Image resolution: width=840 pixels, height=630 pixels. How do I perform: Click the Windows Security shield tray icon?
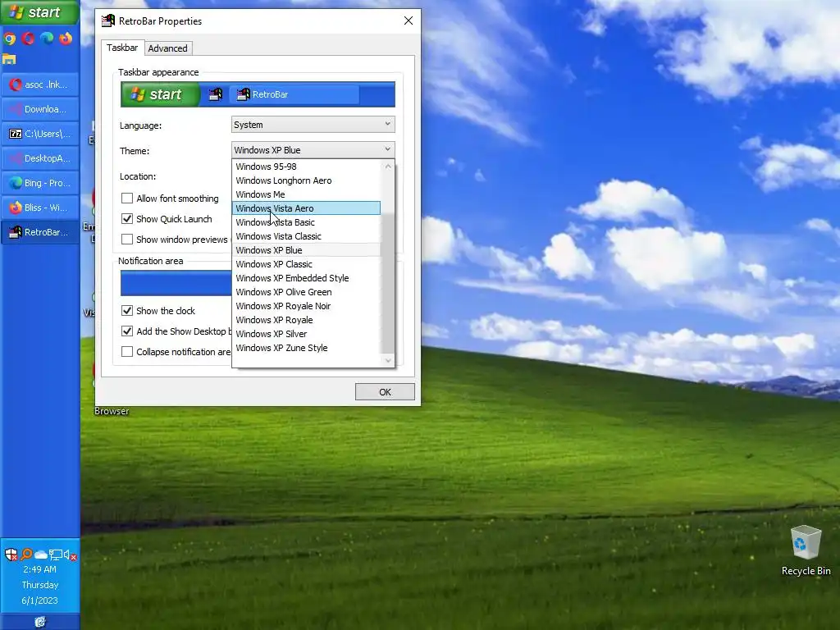pos(11,555)
